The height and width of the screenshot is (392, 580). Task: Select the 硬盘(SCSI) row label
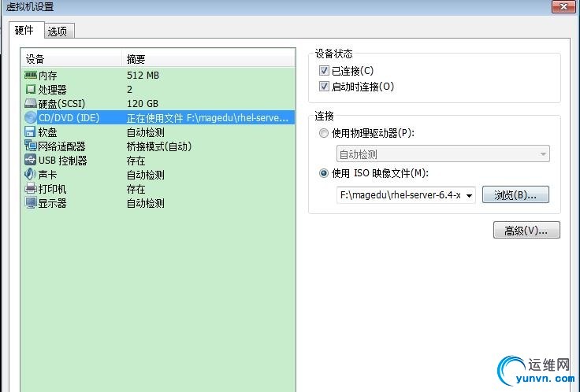tap(61, 104)
